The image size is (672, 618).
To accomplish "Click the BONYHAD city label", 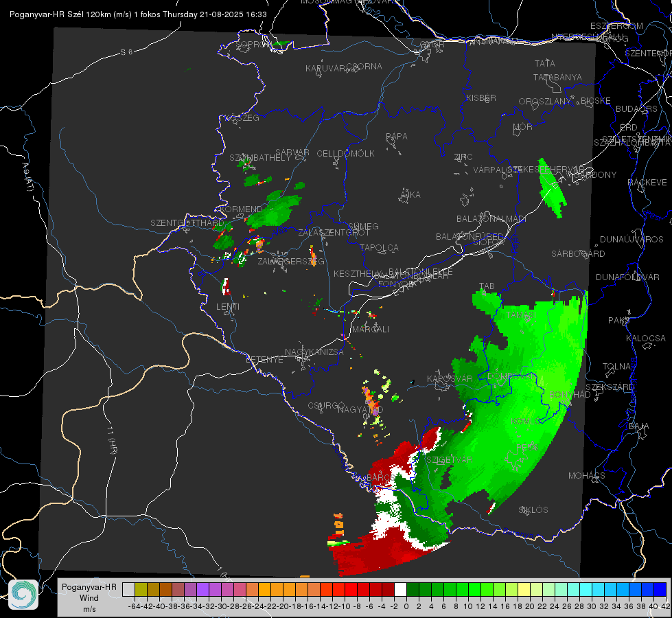I will coord(570,395).
